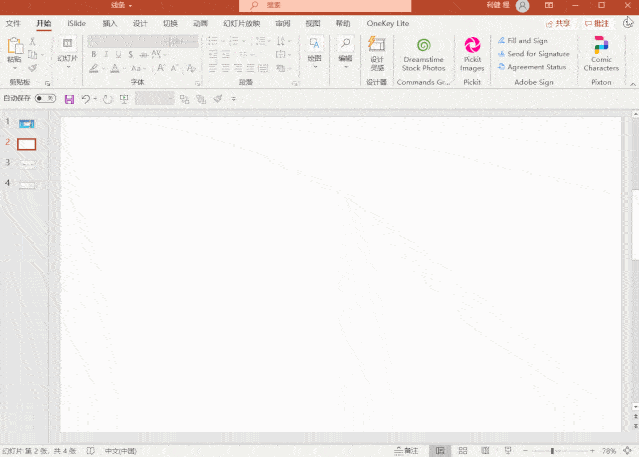Expand the Font group dialog launcher
Viewport: 639px width, 457px height.
click(x=195, y=82)
